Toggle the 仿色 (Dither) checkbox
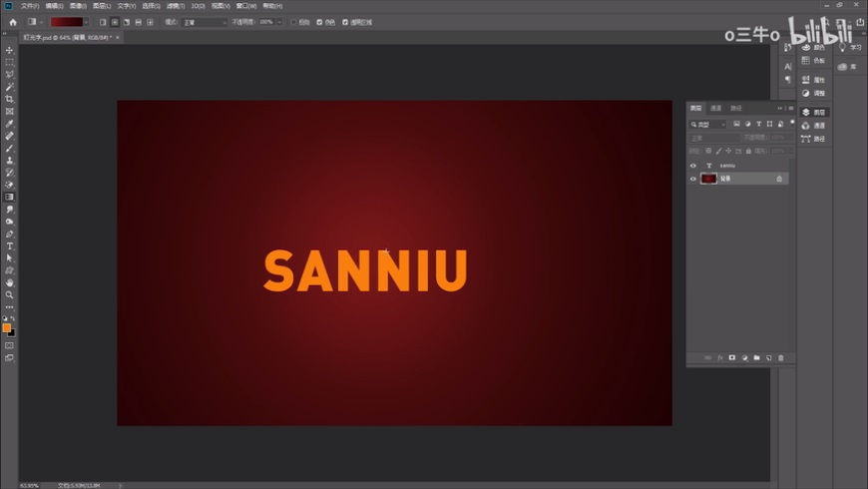The height and width of the screenshot is (489, 868). (320, 21)
